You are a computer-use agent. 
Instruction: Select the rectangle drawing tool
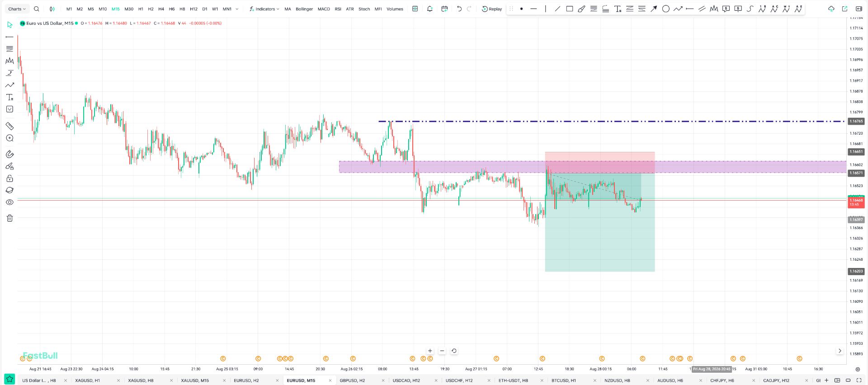(570, 9)
